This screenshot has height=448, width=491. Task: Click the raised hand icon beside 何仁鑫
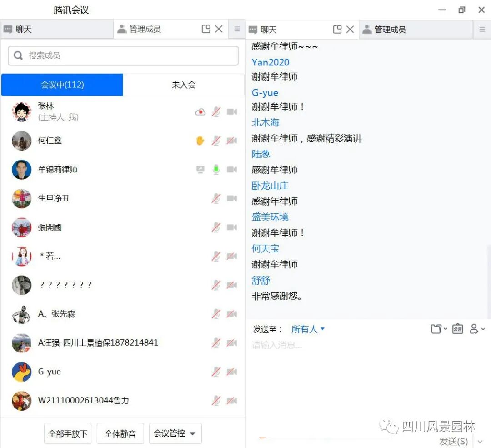click(x=199, y=140)
